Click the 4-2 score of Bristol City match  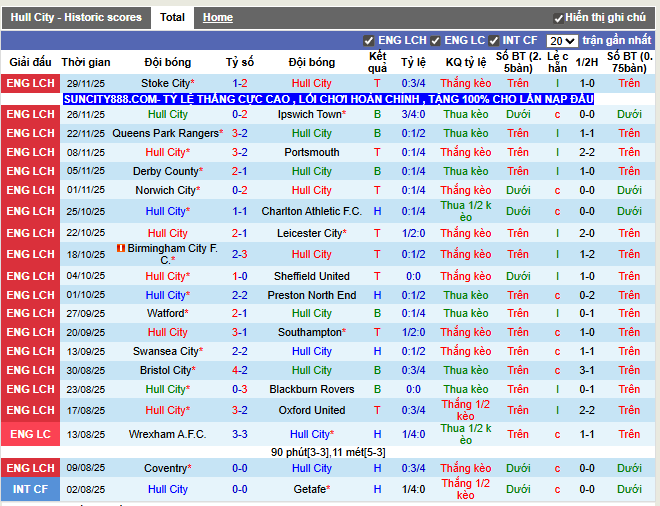240,370
